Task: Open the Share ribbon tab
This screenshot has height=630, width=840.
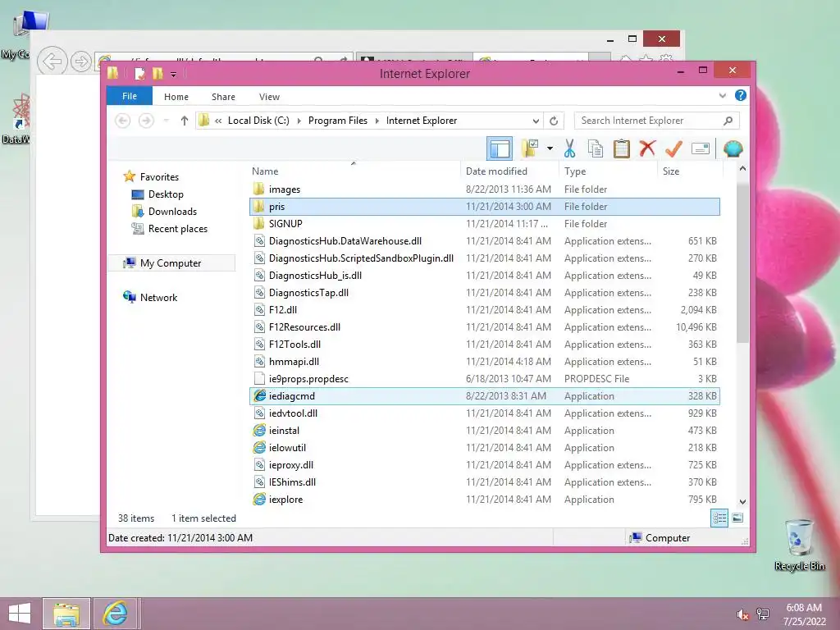Action: click(x=223, y=97)
